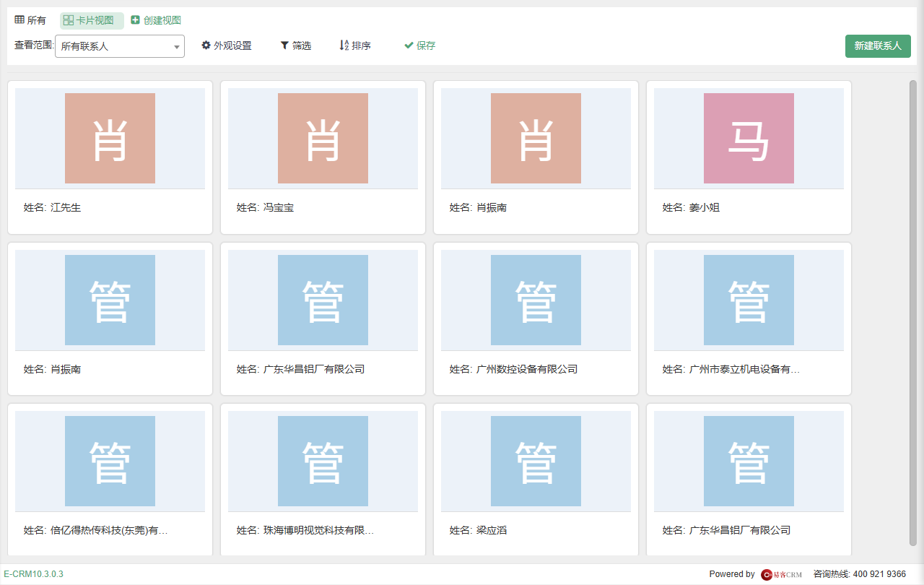Screen dimensions: 924x585
Task: Open the avatar on 冯宝宝's card
Action: [x=323, y=138]
